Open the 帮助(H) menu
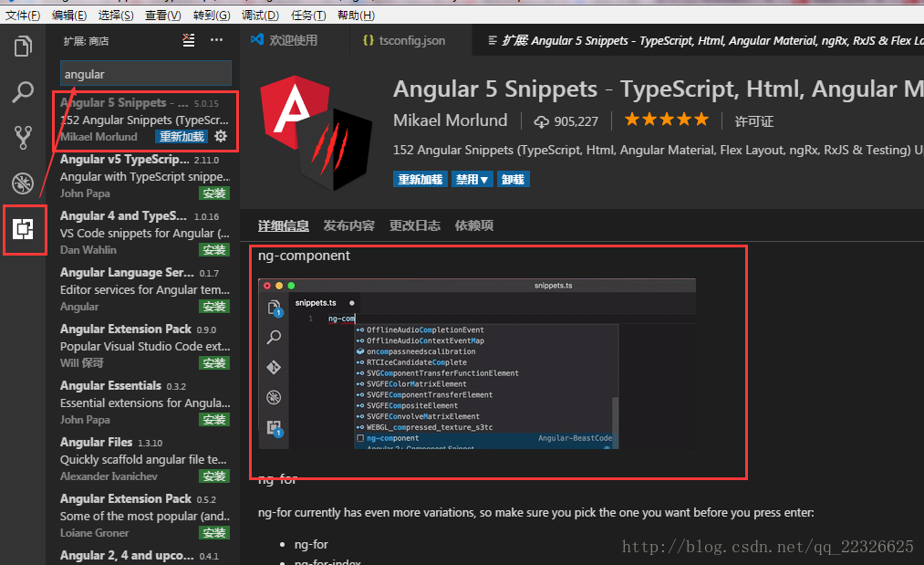Screen dimensions: 924x565 tap(356, 16)
